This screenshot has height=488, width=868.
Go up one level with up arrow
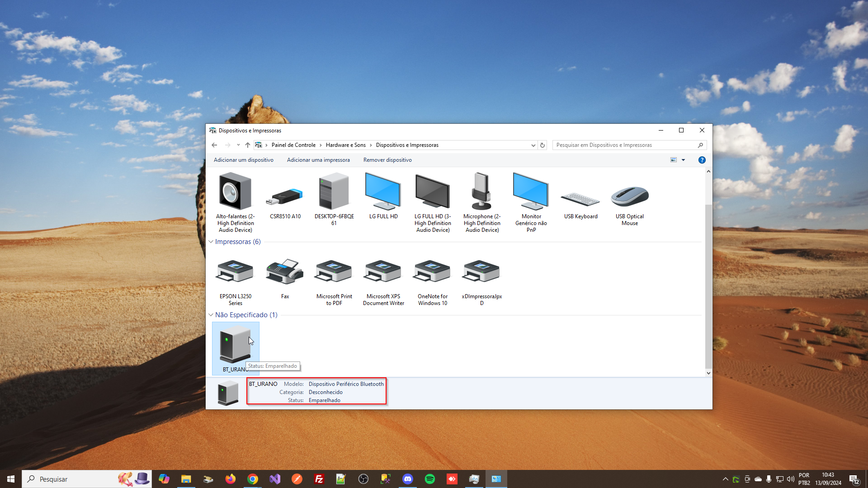(x=247, y=145)
